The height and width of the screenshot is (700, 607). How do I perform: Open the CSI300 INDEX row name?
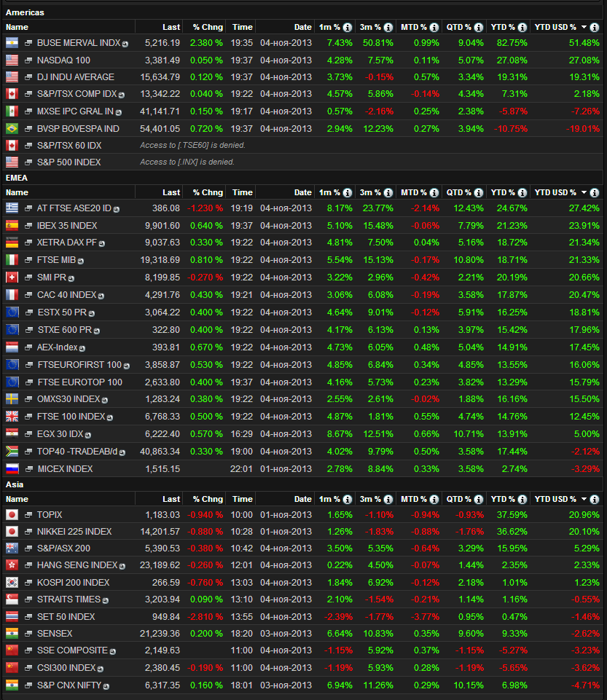[x=66, y=668]
